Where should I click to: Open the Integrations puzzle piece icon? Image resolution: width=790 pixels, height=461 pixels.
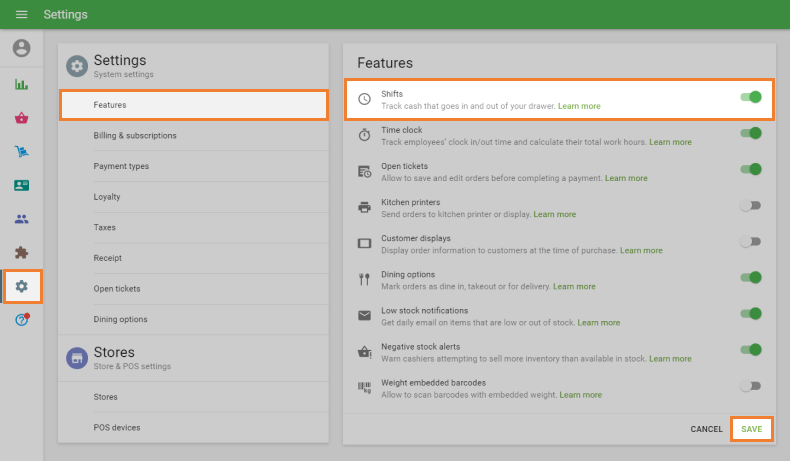tap(21, 253)
